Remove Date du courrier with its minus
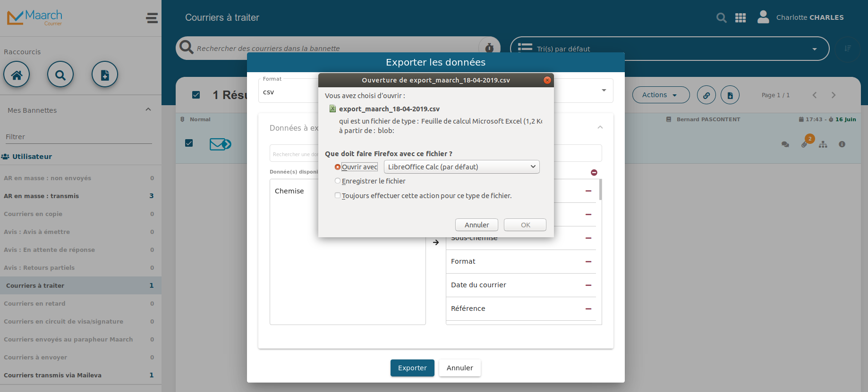 588,285
